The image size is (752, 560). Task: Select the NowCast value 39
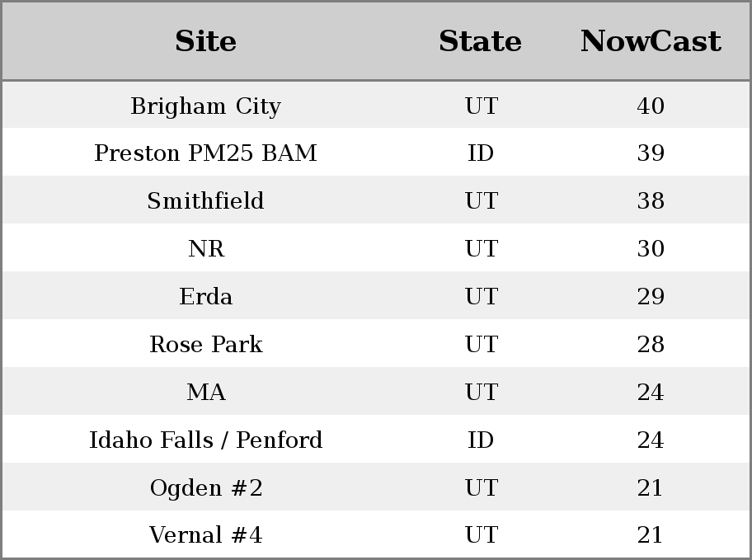[x=651, y=153]
